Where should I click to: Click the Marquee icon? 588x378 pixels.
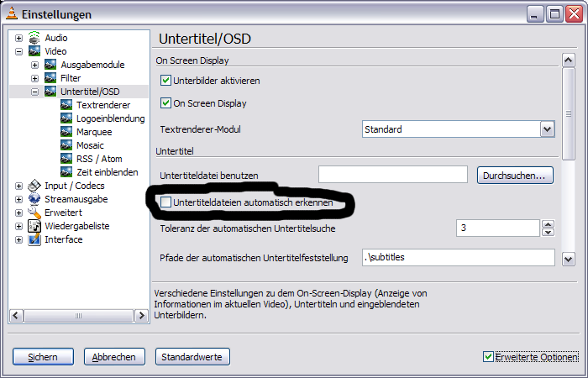click(66, 132)
